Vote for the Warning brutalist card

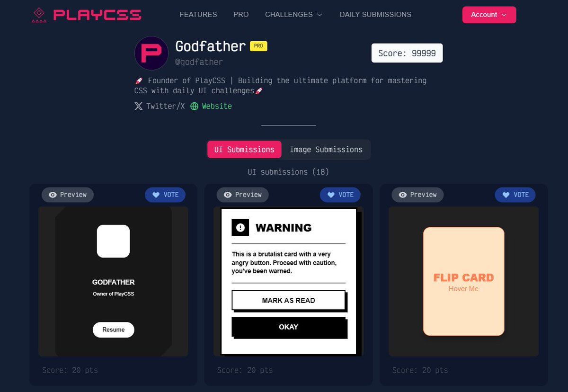click(x=340, y=195)
